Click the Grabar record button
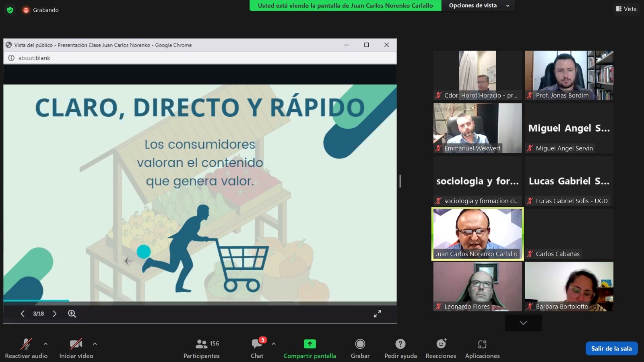Viewport: 644px width, 362px height. (360, 348)
